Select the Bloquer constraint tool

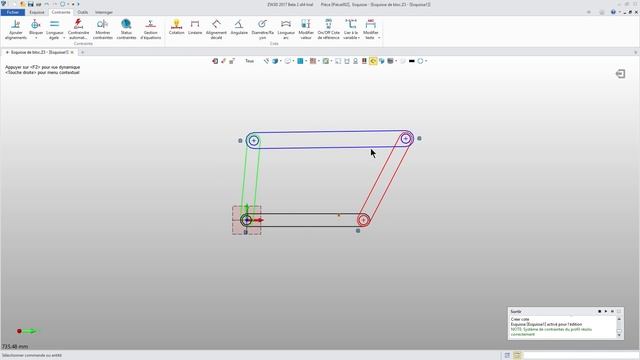click(36, 27)
